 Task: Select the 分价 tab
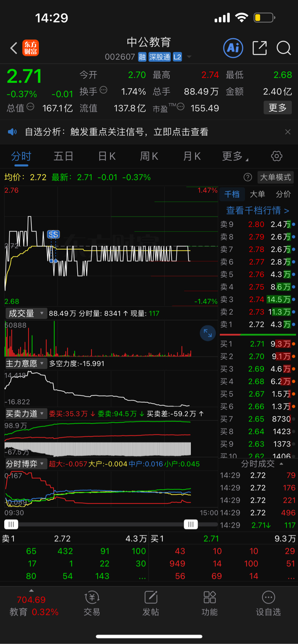click(x=283, y=194)
